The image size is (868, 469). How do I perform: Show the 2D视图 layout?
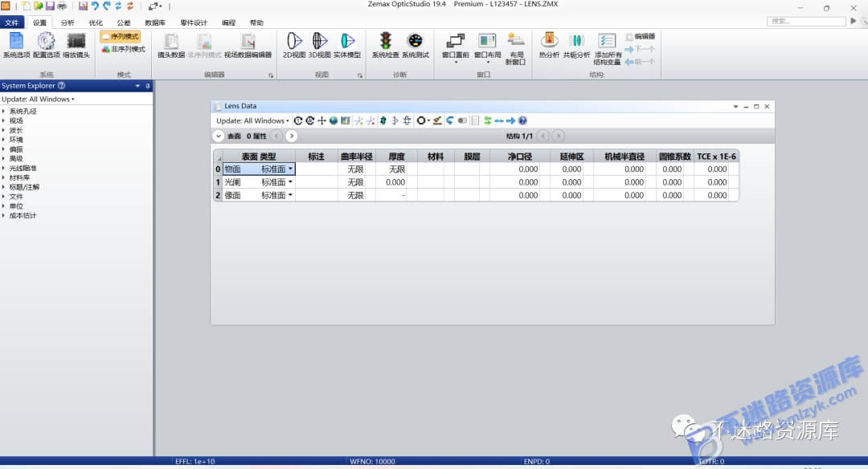pyautogui.click(x=294, y=45)
